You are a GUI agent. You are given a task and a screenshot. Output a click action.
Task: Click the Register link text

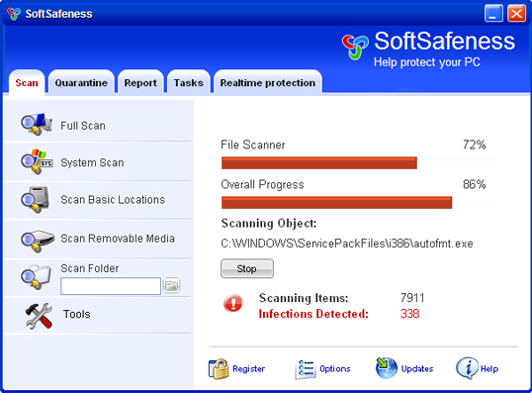249,369
